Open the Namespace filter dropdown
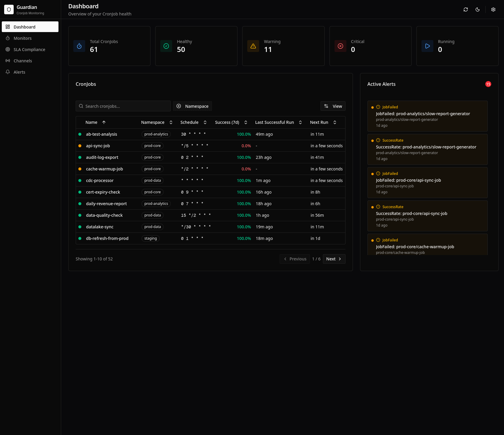This screenshot has width=504, height=435. click(192, 106)
